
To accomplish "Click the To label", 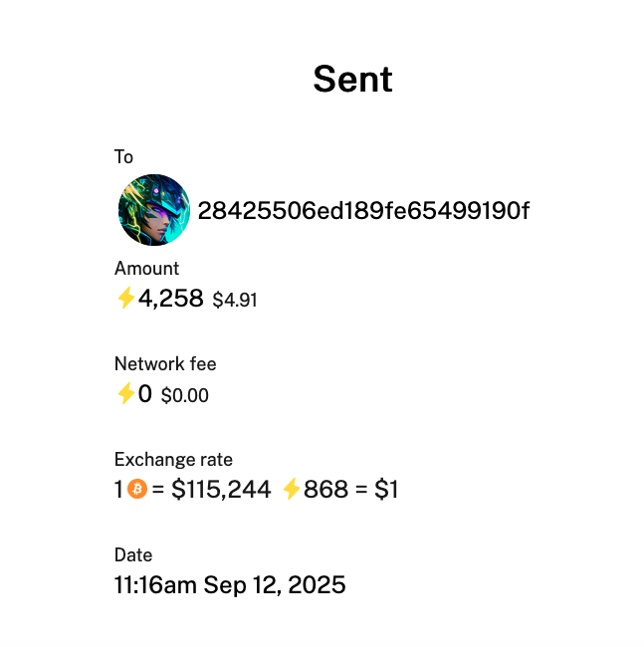I will (x=123, y=157).
